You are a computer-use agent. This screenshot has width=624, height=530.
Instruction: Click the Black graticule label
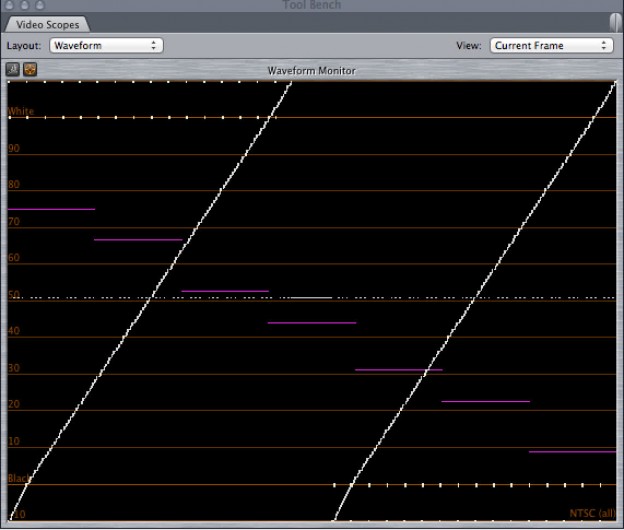tap(19, 478)
